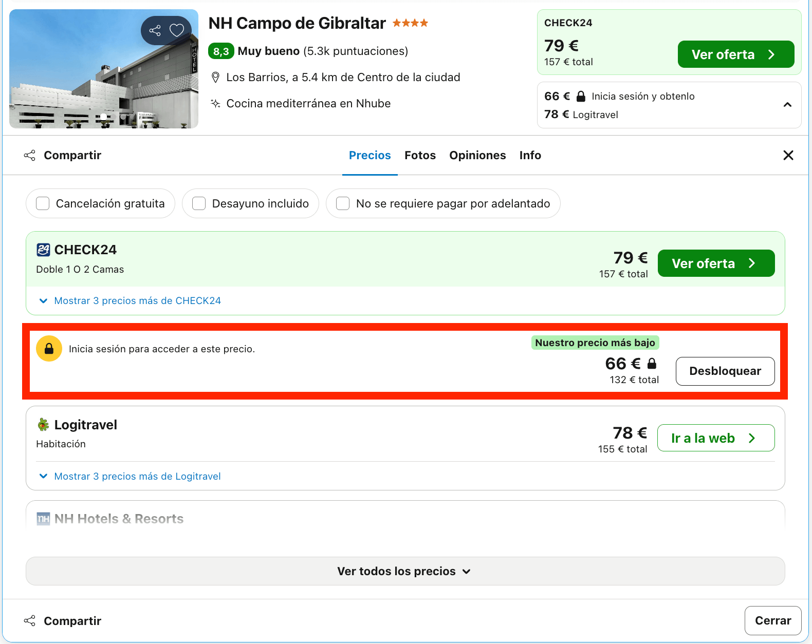This screenshot has height=644, width=812.
Task: Click the share icon on hotel photo
Action: (x=155, y=30)
